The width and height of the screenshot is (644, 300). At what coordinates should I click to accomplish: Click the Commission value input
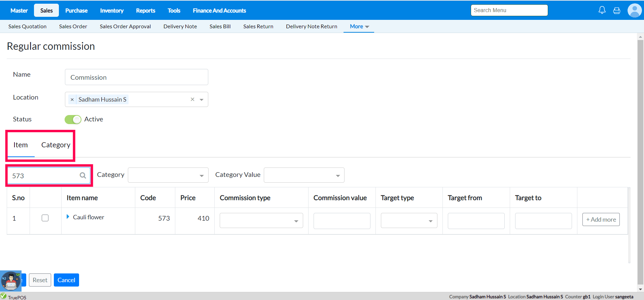pos(342,221)
